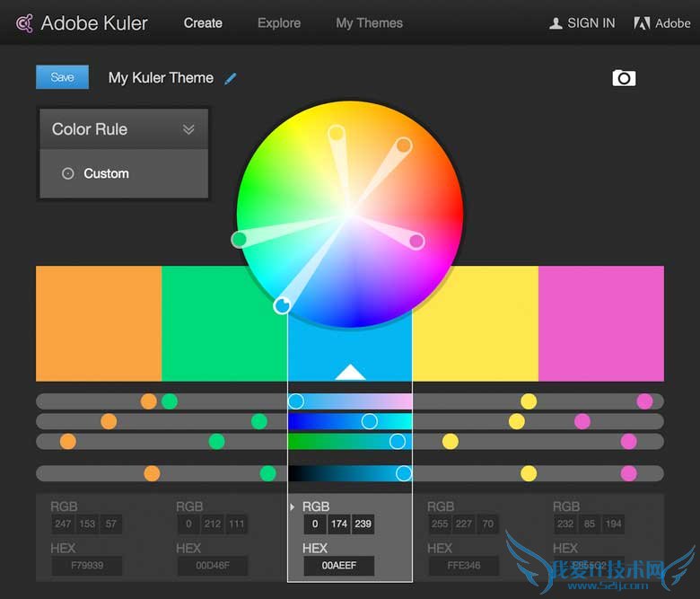This screenshot has width=700, height=599.
Task: Click RGB field showing 227
Action: [x=464, y=524]
